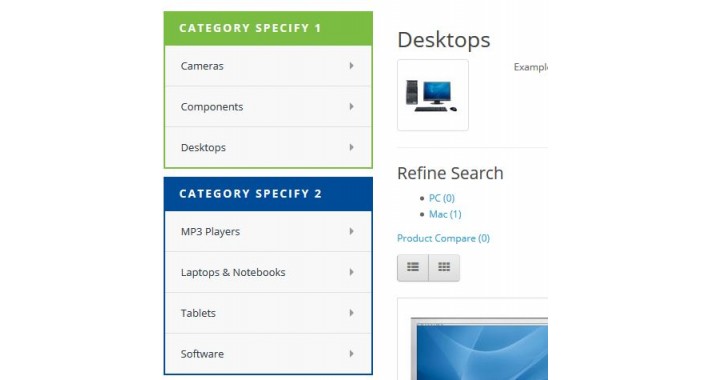Click the Category Specify 2 header
The height and width of the screenshot is (380, 710).
pyautogui.click(x=268, y=194)
